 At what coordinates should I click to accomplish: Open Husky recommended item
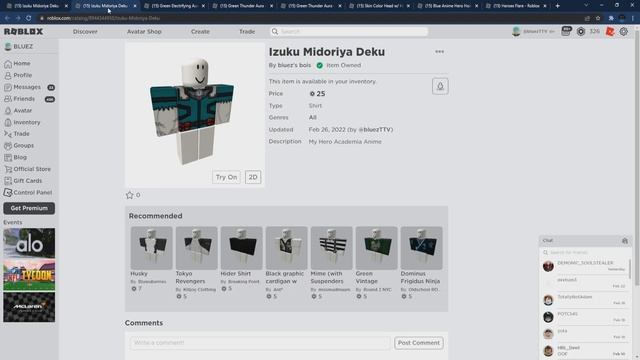pyautogui.click(x=151, y=259)
